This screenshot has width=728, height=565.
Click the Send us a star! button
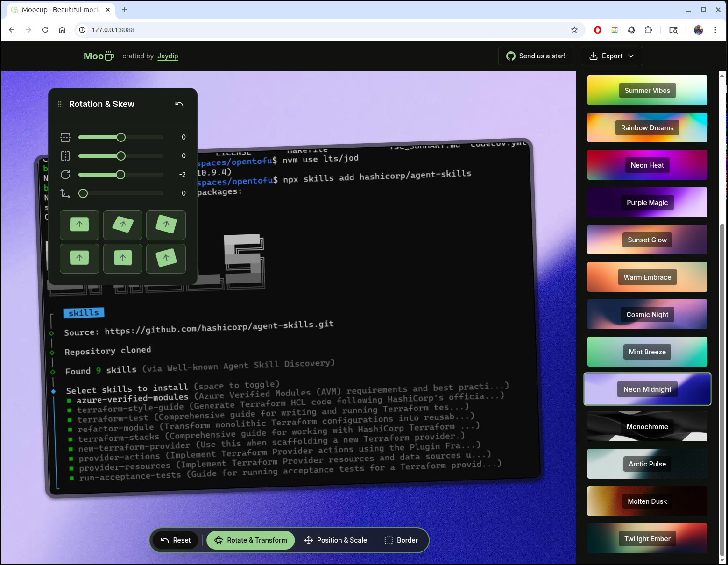pyautogui.click(x=536, y=56)
